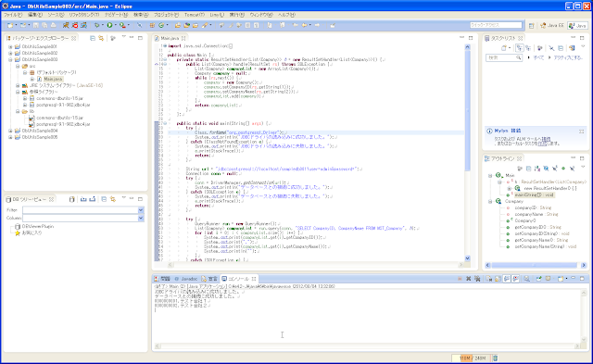
Task: Select the Main.java editor tab
Action: [x=170, y=39]
